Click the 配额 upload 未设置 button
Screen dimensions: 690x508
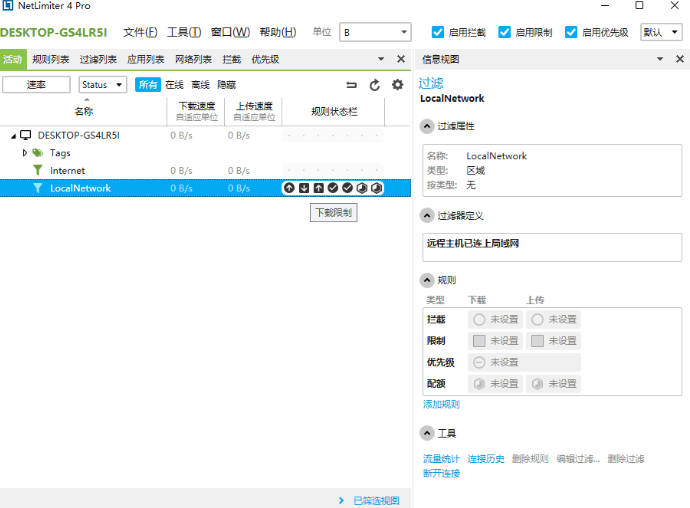[x=553, y=384]
